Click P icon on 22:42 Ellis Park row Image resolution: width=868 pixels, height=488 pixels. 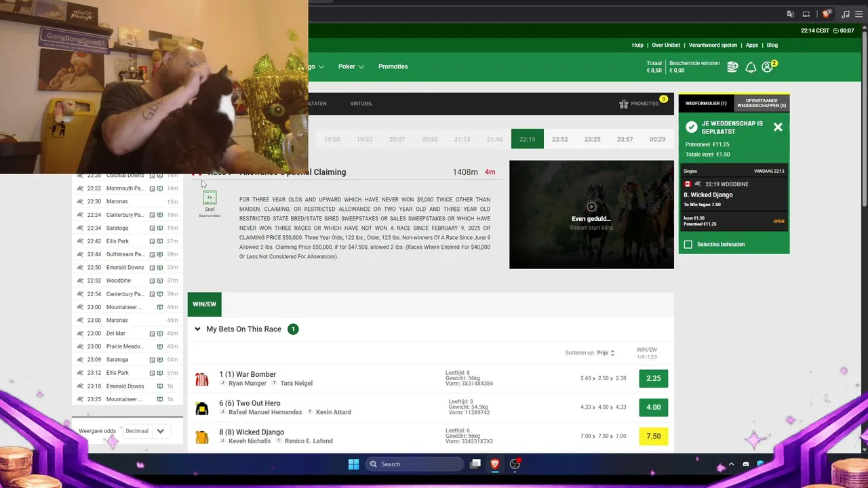(x=153, y=241)
